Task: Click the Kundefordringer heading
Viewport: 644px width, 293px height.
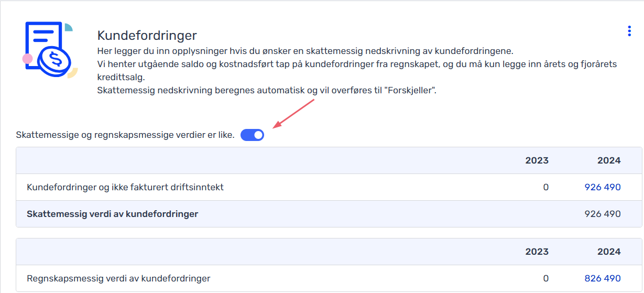Action: (147, 36)
